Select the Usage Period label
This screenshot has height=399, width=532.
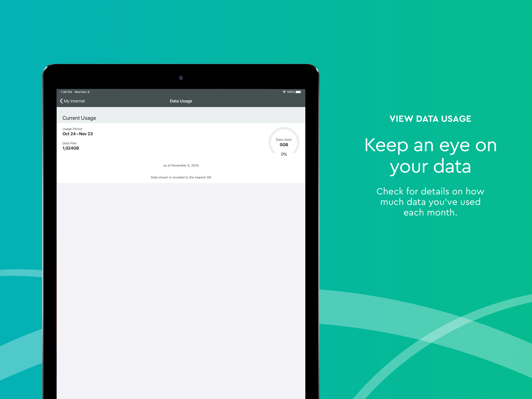[72, 129]
